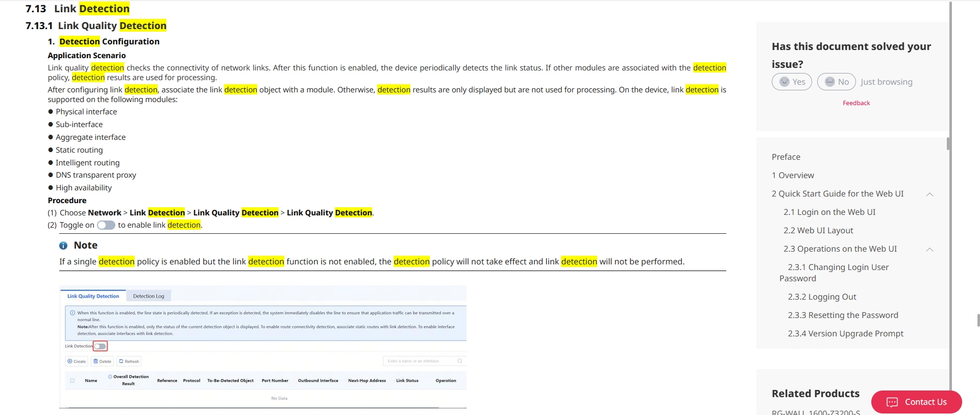The image size is (980, 415).
Task: Select the Link Quality Detection tab
Action: (x=93, y=296)
